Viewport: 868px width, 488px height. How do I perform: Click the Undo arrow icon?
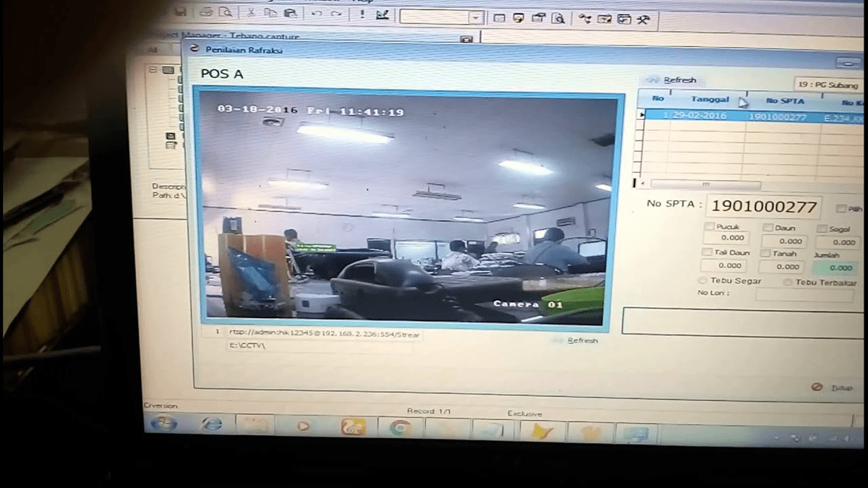pos(316,14)
